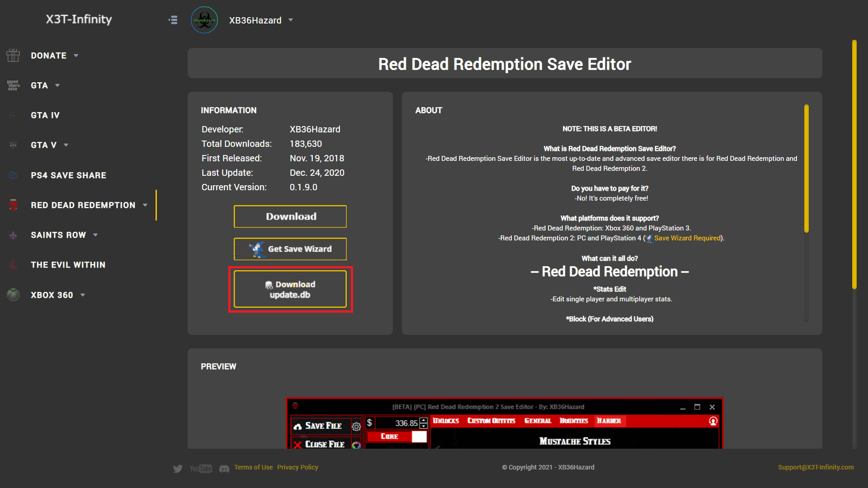The image size is (868, 488).
Task: Open the GTA IV menu item
Action: pos(45,115)
